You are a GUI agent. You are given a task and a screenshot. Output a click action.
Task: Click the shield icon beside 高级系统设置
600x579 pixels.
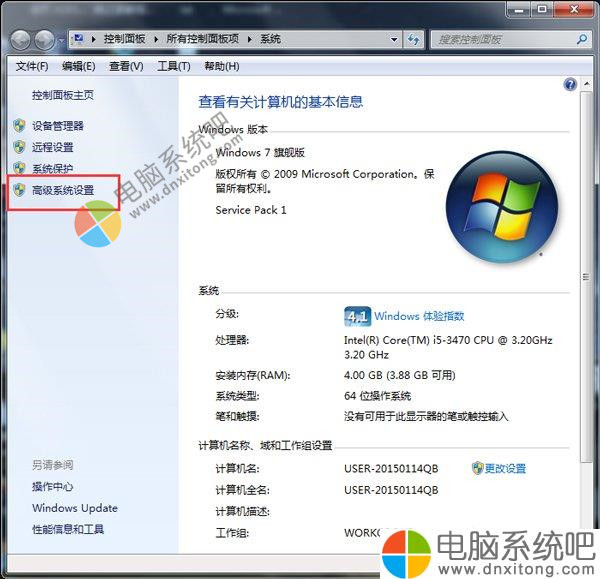[x=19, y=189]
